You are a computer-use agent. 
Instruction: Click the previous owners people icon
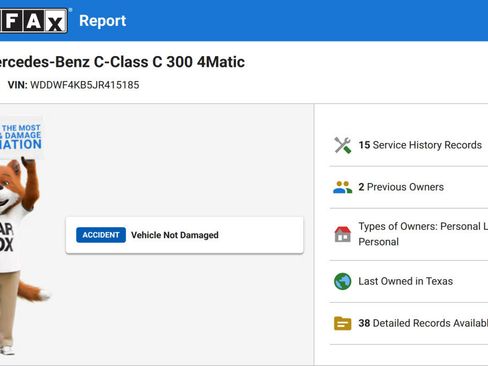[x=343, y=187]
